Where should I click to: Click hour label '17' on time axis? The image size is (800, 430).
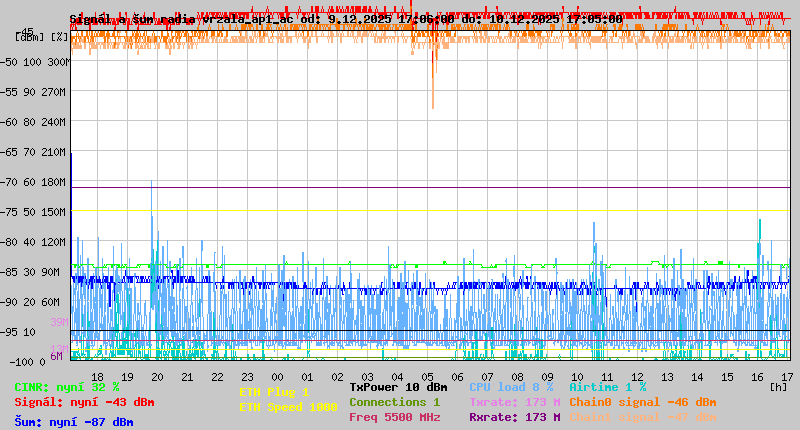coord(787,377)
